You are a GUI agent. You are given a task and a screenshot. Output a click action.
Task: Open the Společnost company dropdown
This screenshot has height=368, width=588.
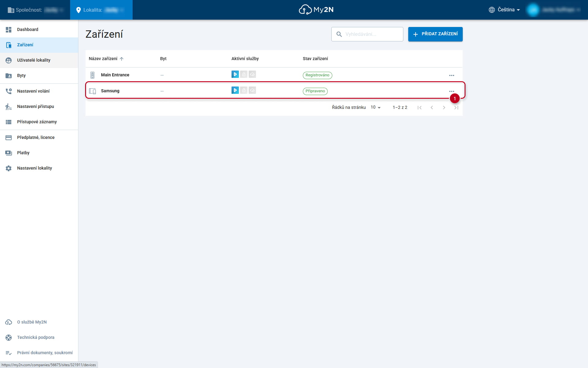[x=35, y=10]
